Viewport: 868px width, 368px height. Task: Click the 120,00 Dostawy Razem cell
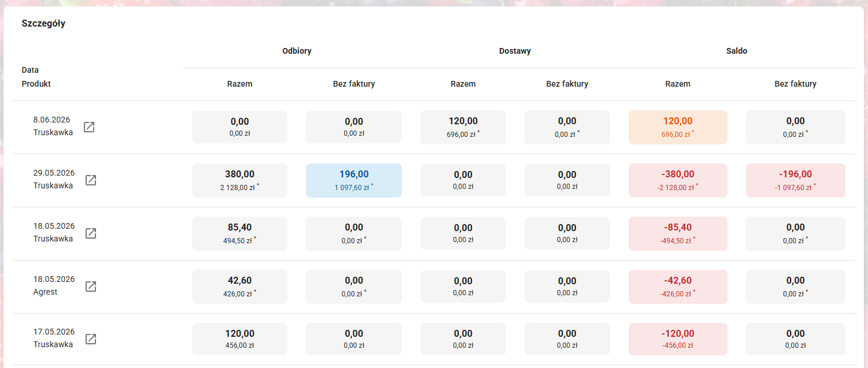click(x=463, y=127)
